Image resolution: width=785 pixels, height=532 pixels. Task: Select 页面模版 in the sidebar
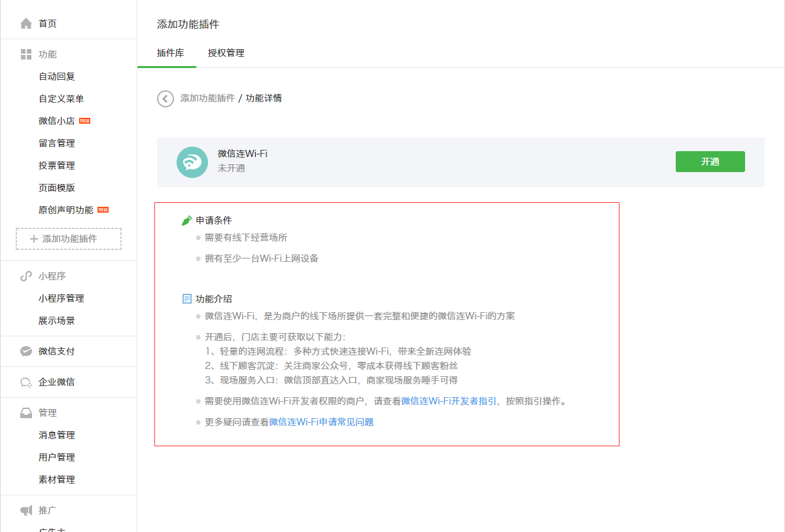pyautogui.click(x=57, y=188)
